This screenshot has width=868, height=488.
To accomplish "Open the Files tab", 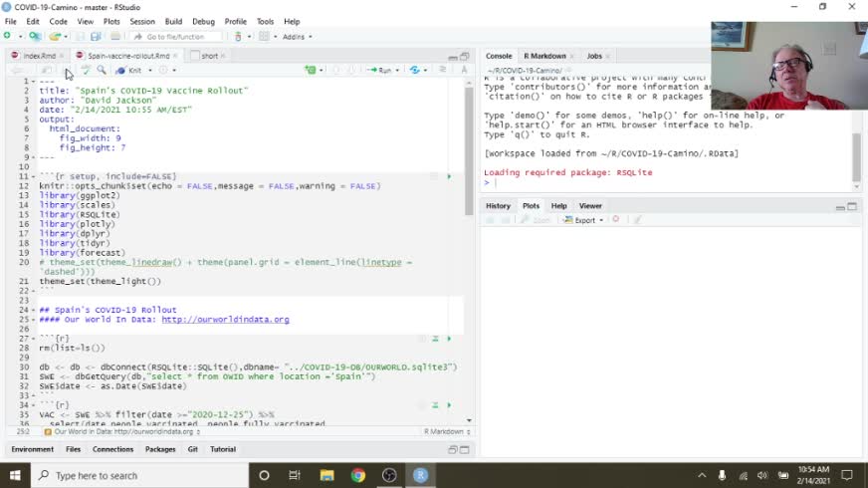I will (73, 449).
